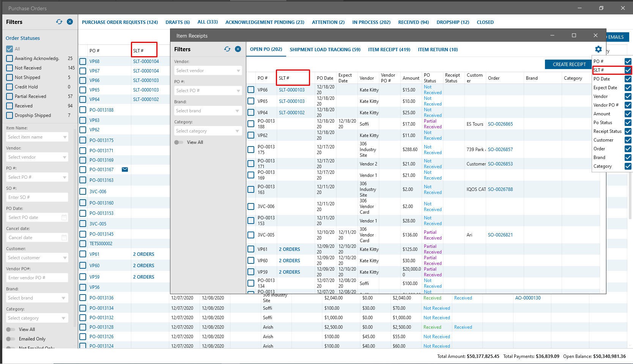Click the Enter SO # input field
This screenshot has height=364, width=633.
(x=37, y=197)
